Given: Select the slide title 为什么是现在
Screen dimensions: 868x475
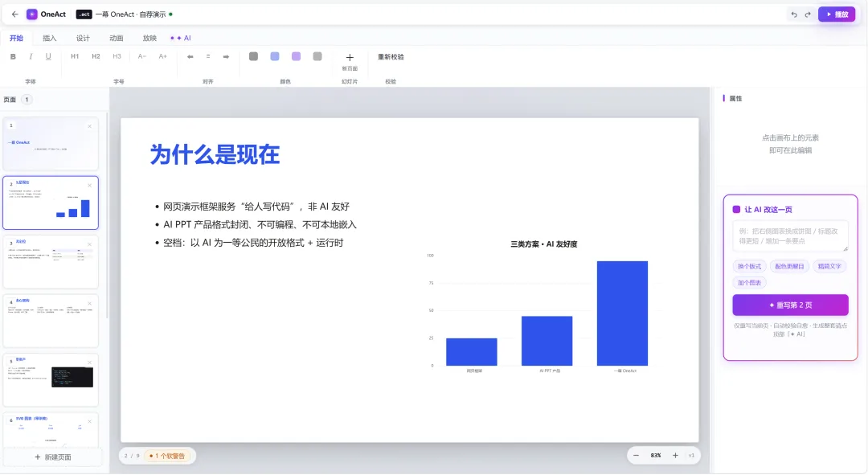Looking at the screenshot, I should tap(215, 154).
